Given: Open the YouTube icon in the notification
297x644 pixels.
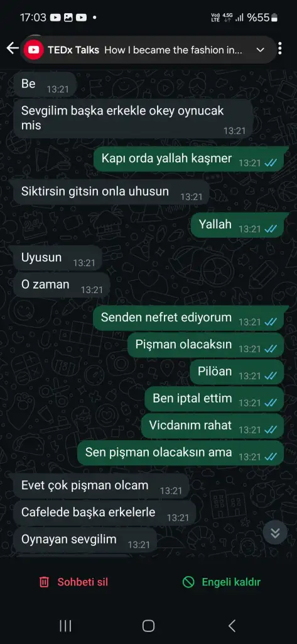Looking at the screenshot, I should coord(34,50).
